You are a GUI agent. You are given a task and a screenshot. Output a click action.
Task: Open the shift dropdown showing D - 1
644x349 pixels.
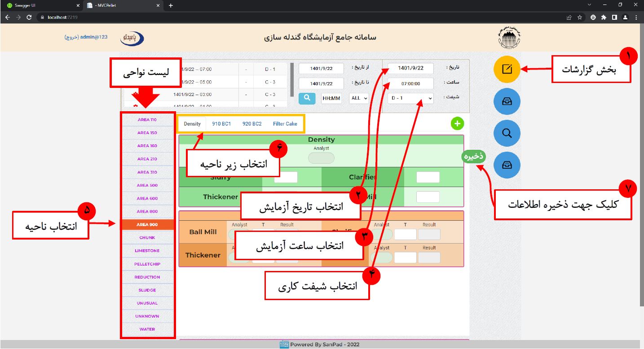pyautogui.click(x=411, y=98)
